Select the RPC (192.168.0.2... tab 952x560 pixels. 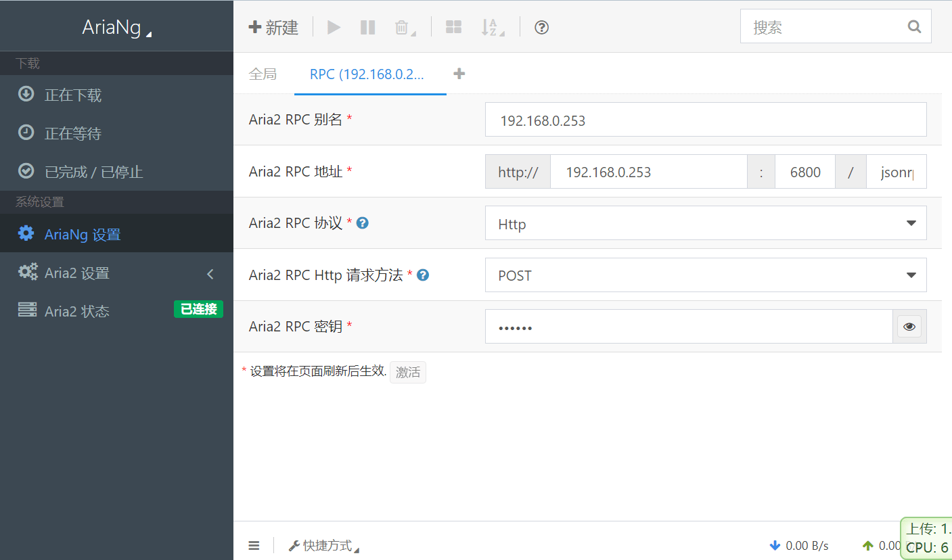370,74
